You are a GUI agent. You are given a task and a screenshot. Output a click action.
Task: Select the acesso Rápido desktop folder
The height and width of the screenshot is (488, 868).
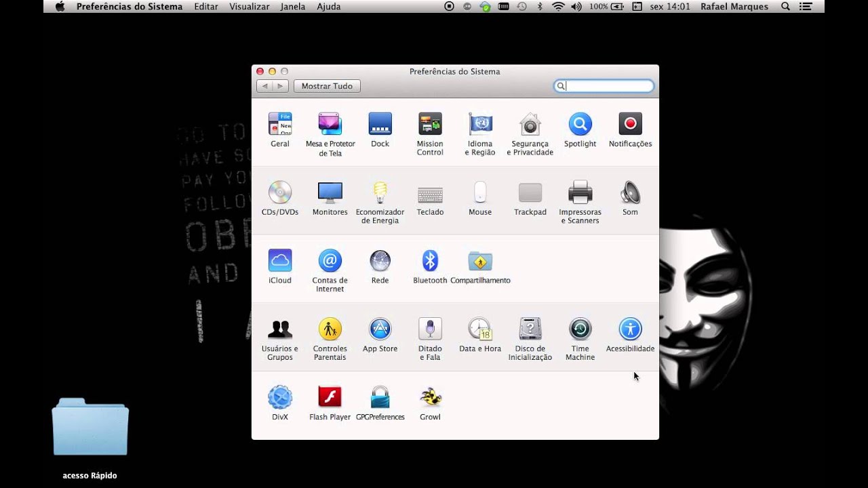pyautogui.click(x=90, y=437)
